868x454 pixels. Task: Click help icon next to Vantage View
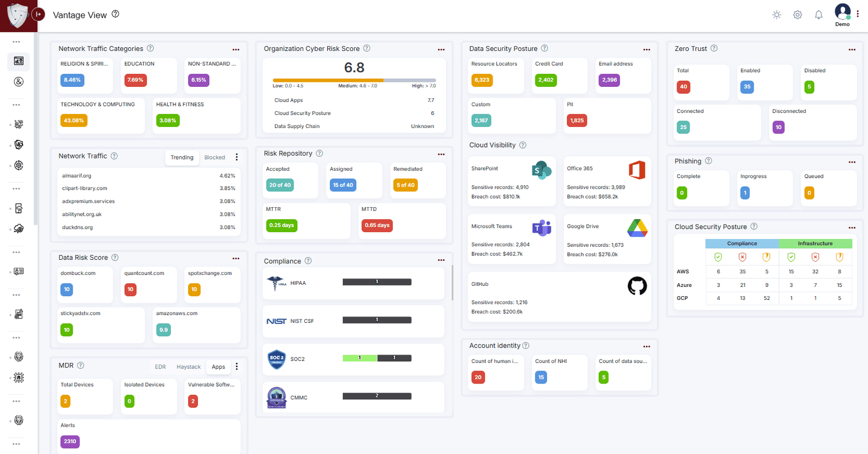tap(116, 14)
